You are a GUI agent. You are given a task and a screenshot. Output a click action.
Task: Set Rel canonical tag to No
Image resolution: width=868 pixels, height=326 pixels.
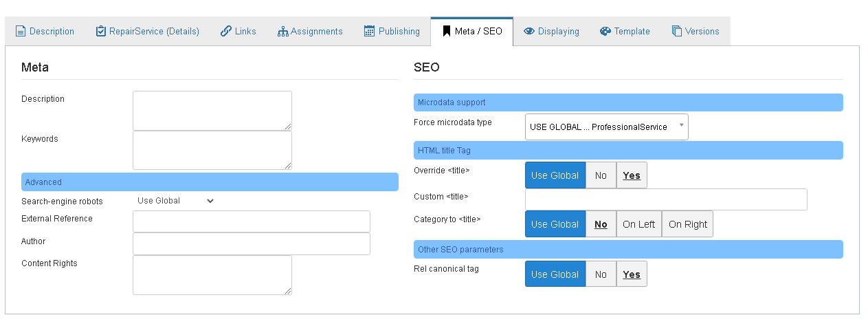(601, 274)
